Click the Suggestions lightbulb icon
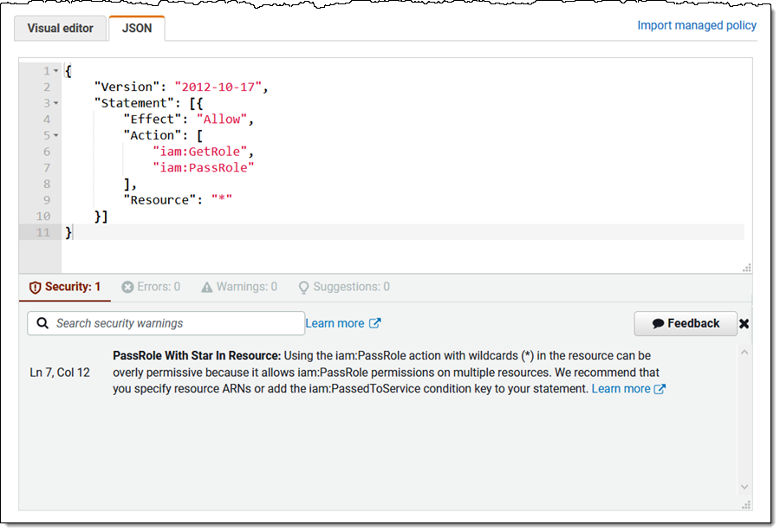The width and height of the screenshot is (780, 532). [x=303, y=288]
